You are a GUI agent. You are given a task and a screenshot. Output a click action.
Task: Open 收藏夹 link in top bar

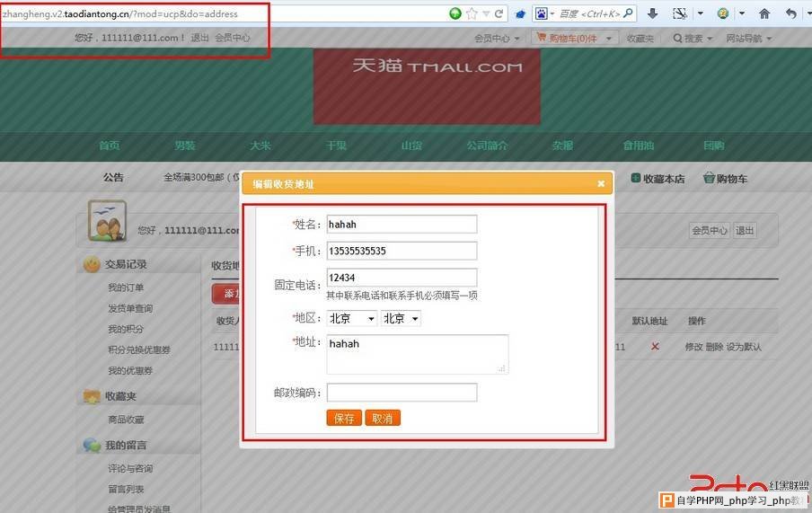pyautogui.click(x=640, y=39)
